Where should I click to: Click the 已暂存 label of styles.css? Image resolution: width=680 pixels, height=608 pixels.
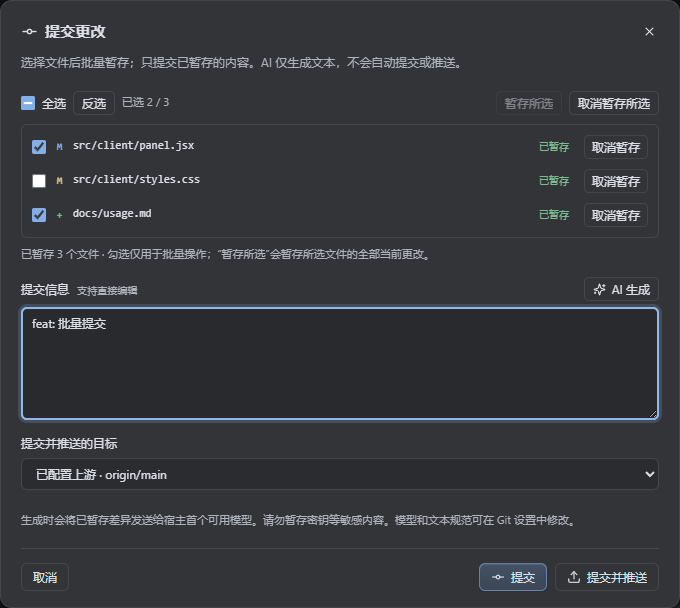[553, 181]
